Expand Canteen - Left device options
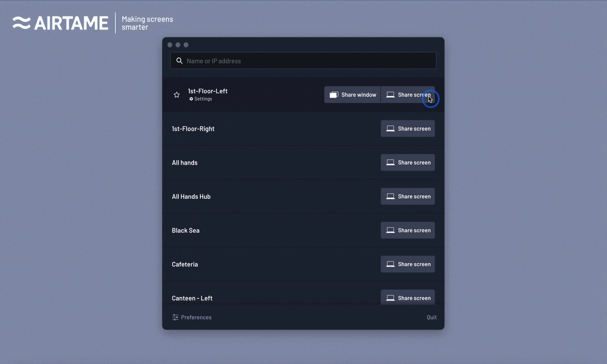This screenshot has height=364, width=607. 192,298
